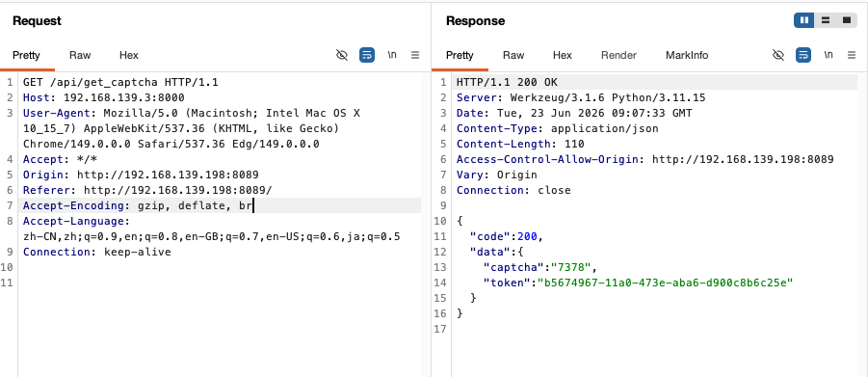Click the Date header in the response

coord(574,114)
